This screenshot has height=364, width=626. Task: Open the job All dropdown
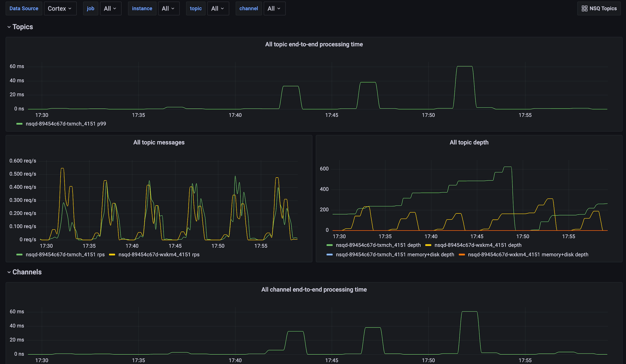[x=110, y=8]
